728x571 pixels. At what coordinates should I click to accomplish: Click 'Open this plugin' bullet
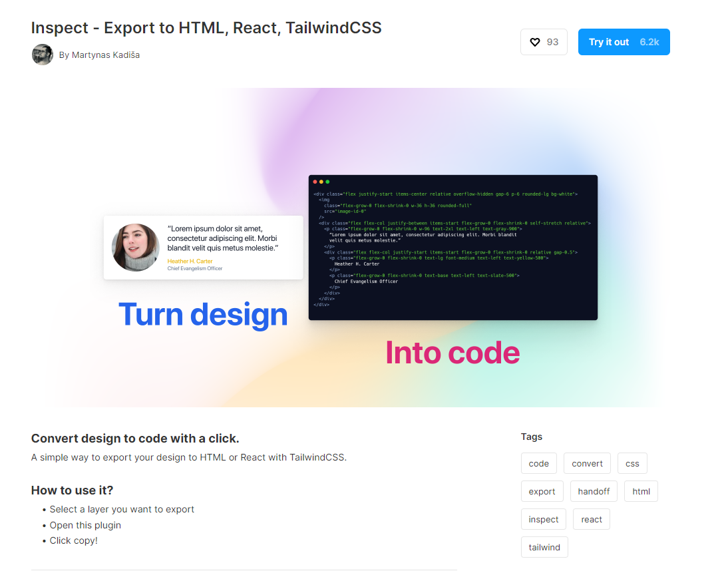(x=85, y=525)
